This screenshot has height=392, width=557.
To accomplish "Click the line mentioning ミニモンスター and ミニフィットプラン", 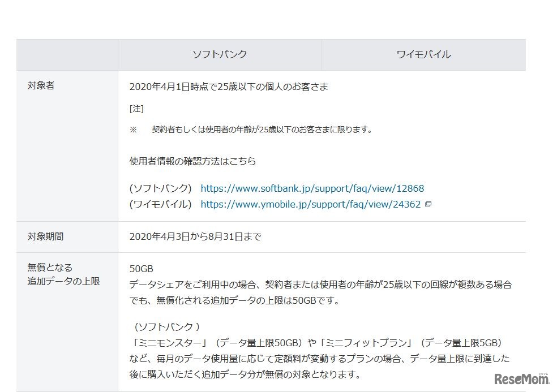I will coord(316,343).
